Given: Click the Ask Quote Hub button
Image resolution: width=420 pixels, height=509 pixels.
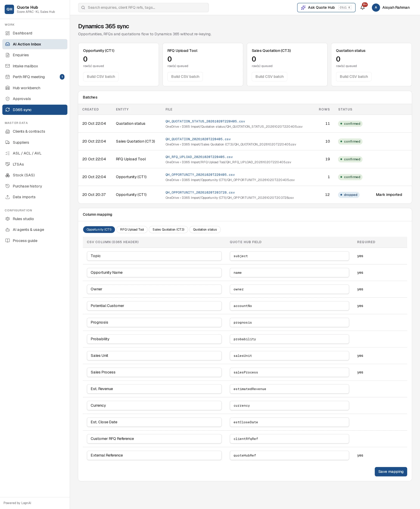Looking at the screenshot, I should (x=326, y=8).
